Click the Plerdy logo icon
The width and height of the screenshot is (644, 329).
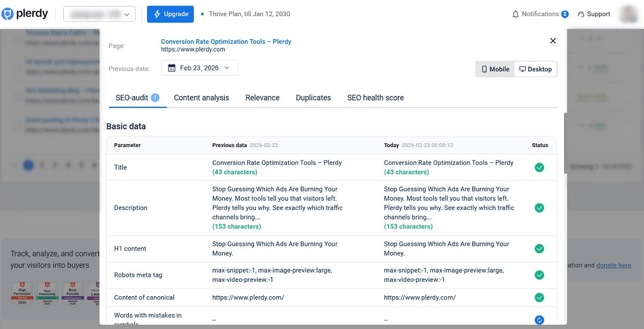click(9, 13)
